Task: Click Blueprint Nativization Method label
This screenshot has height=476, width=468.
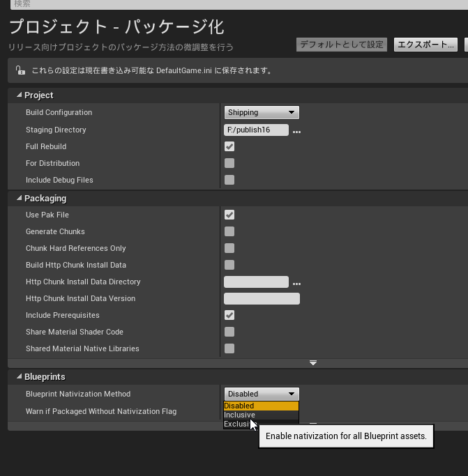Action: pos(78,394)
